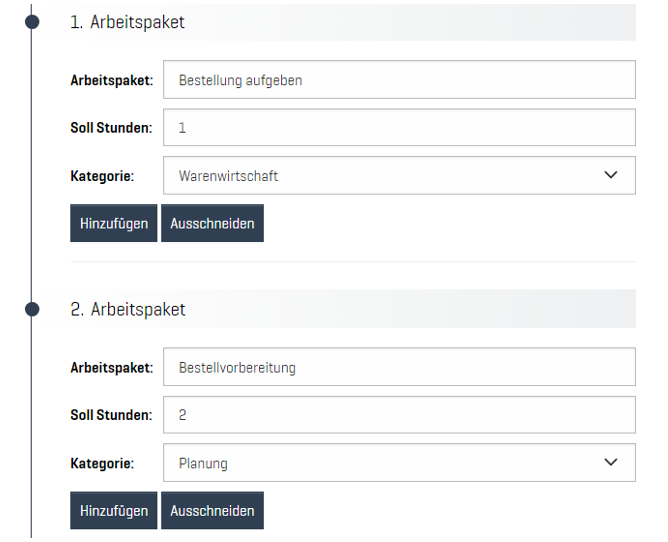
Task: Open the Warenwirtschaft category dropdown
Action: tap(398, 176)
